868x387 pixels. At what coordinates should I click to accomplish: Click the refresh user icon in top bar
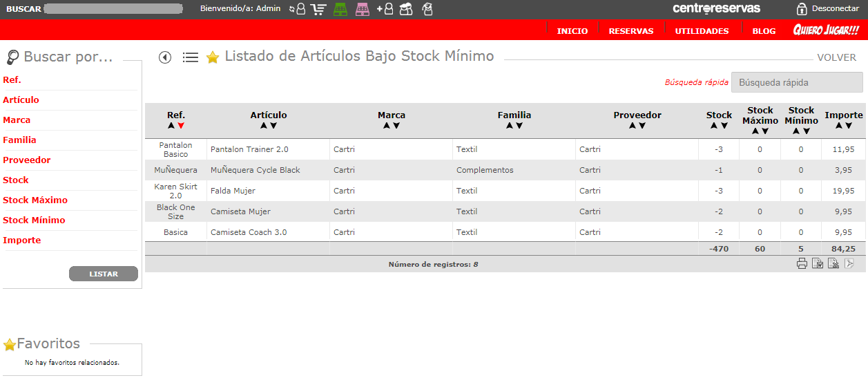click(x=298, y=9)
